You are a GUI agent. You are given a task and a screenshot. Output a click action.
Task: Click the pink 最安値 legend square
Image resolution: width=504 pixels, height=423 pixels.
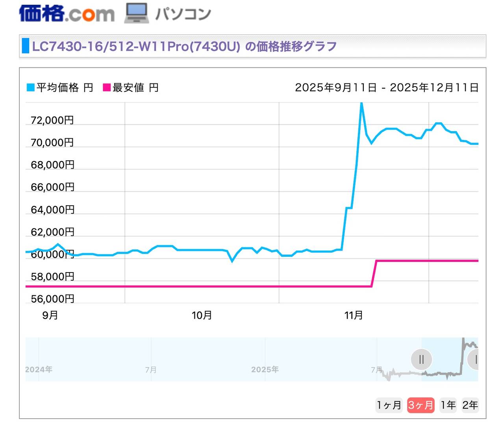(106, 87)
